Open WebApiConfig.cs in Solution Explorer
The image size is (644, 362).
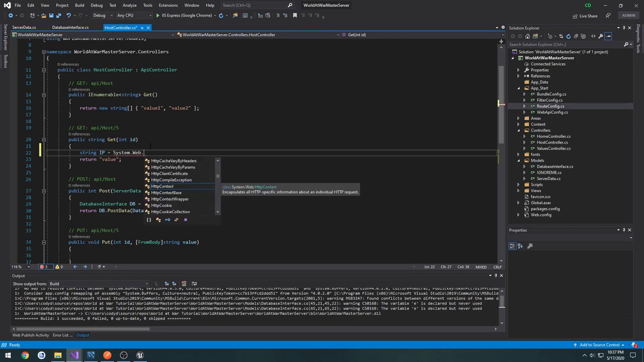click(x=552, y=112)
